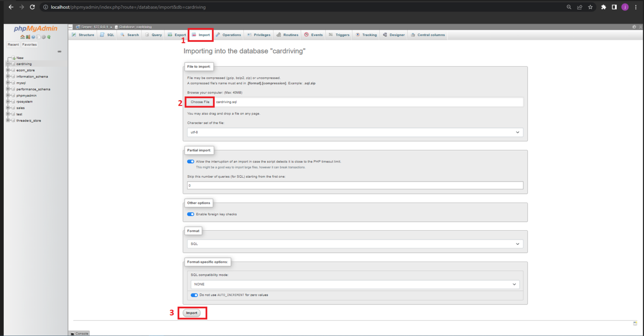644x336 pixels.
Task: Click the Choose File button
Action: [x=200, y=102]
